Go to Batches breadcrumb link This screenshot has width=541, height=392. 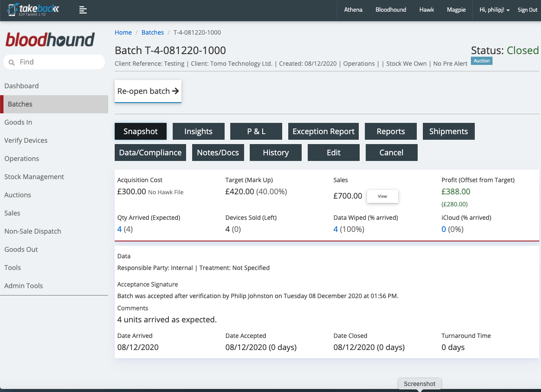(153, 32)
